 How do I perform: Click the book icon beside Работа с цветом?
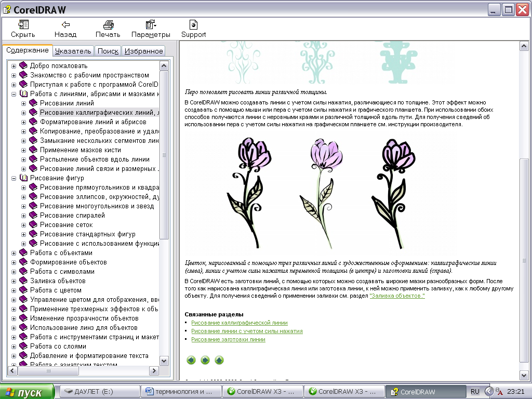(23, 290)
